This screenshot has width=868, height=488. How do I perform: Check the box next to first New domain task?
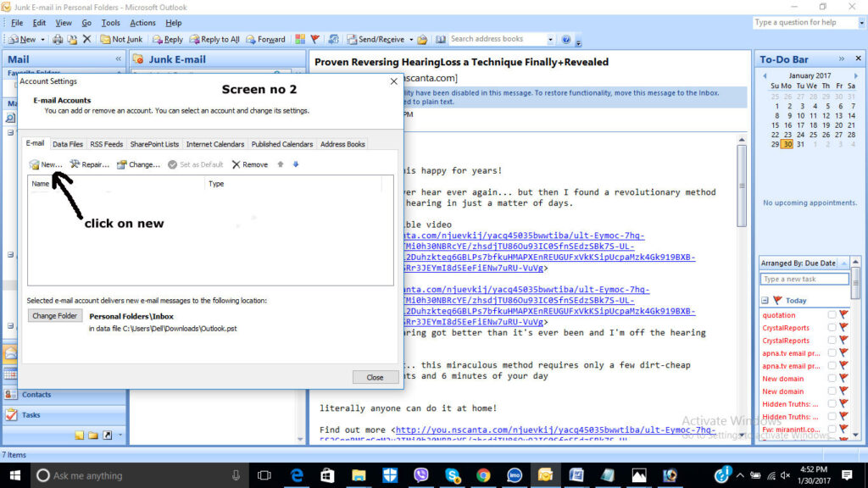(832, 379)
